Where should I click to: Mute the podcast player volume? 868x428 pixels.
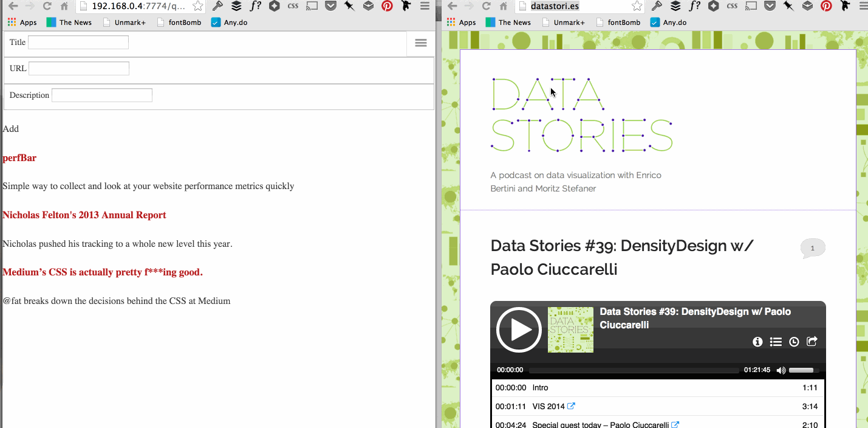781,370
